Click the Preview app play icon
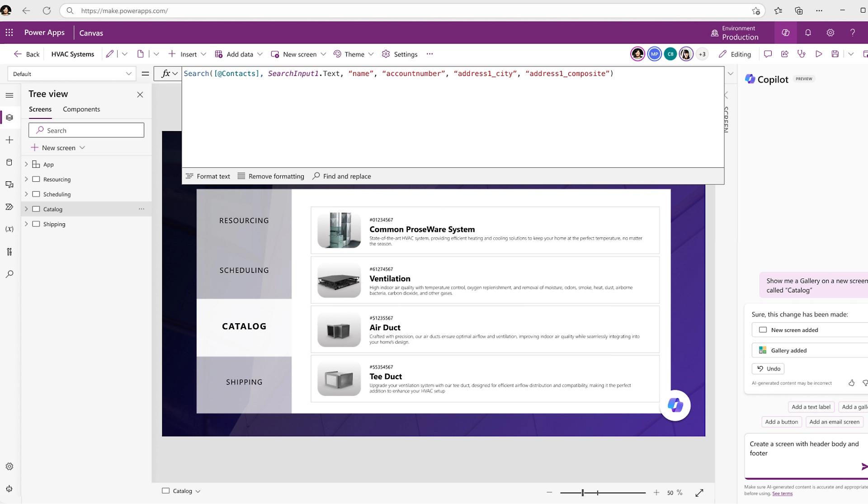Viewport: 868px width, 504px height. 819,54
